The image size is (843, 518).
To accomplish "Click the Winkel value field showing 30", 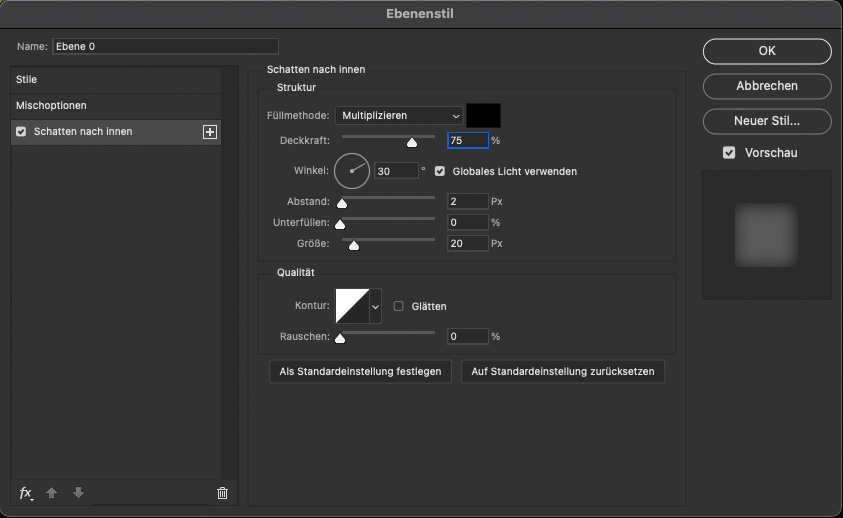I will click(396, 171).
